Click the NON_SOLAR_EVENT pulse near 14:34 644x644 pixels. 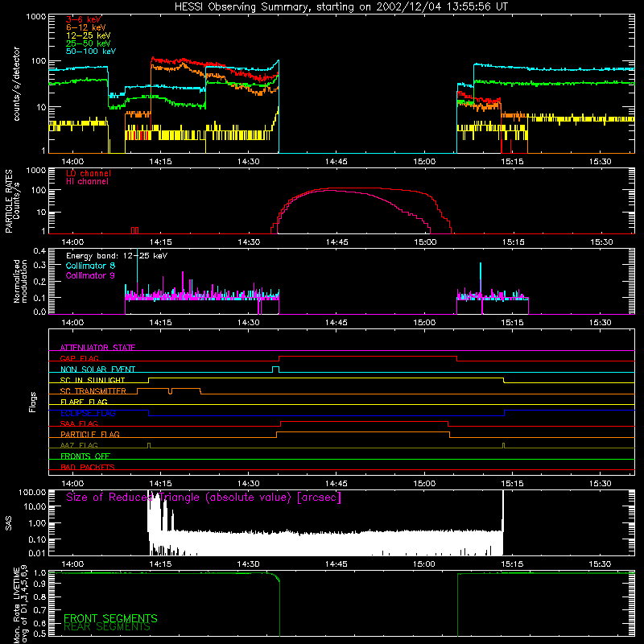[x=275, y=369]
